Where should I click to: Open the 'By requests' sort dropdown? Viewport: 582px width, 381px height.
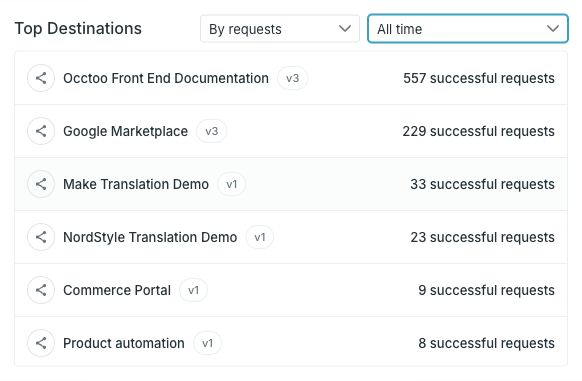[x=280, y=29]
